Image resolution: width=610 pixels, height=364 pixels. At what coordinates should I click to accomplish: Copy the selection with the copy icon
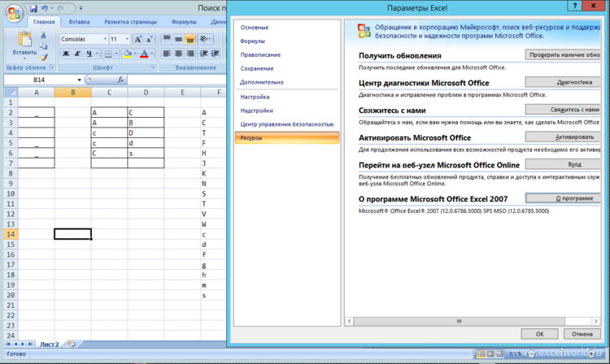[x=44, y=46]
